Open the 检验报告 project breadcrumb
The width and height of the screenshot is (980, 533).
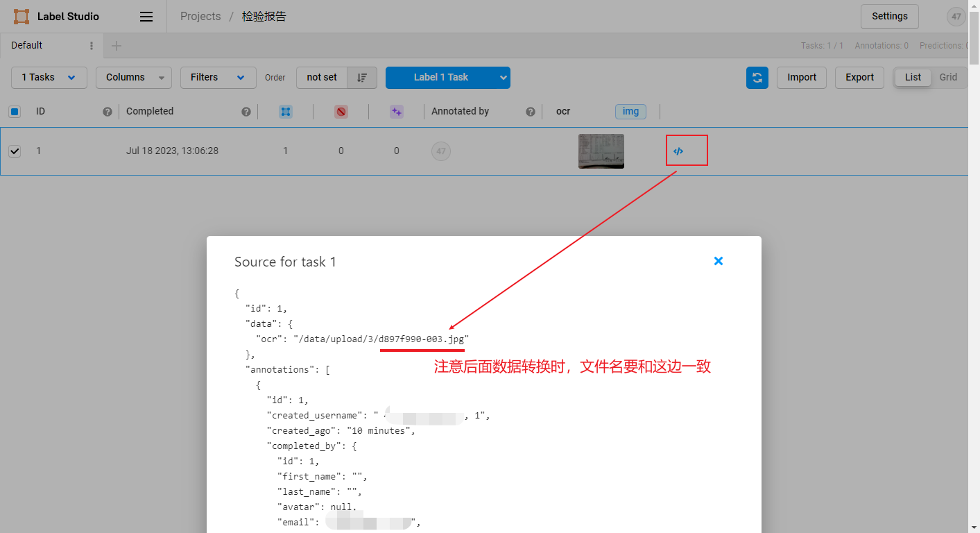pyautogui.click(x=264, y=17)
